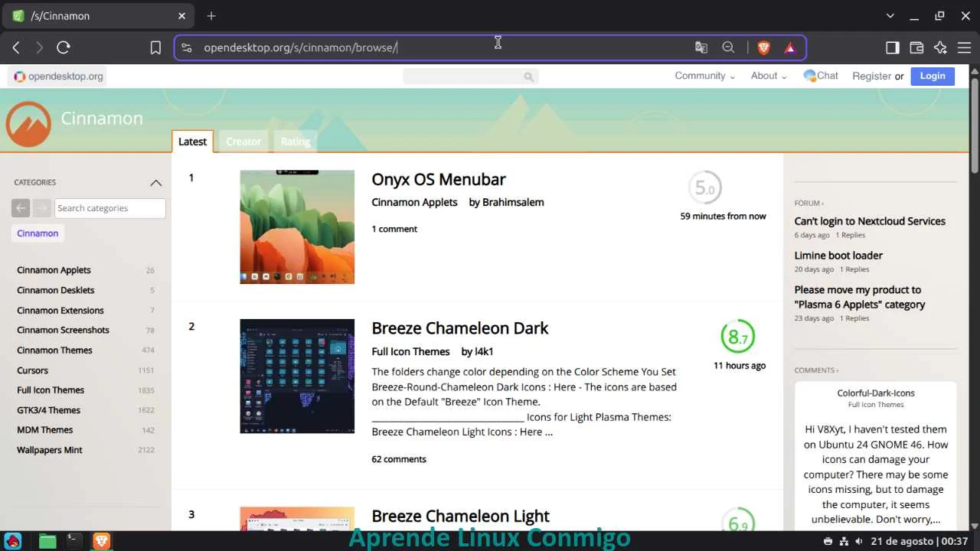The height and width of the screenshot is (551, 980).
Task: Open the Cinnamon Desklets category
Action: [x=56, y=290]
